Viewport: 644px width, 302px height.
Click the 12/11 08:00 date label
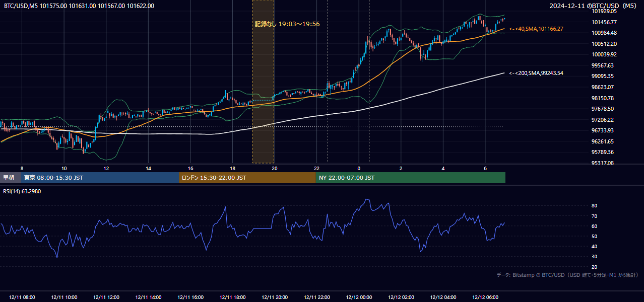coord(22,297)
